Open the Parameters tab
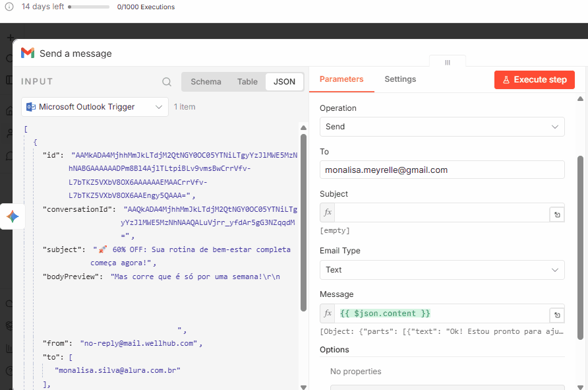Viewport: 588px width, 390px height. 341,79
